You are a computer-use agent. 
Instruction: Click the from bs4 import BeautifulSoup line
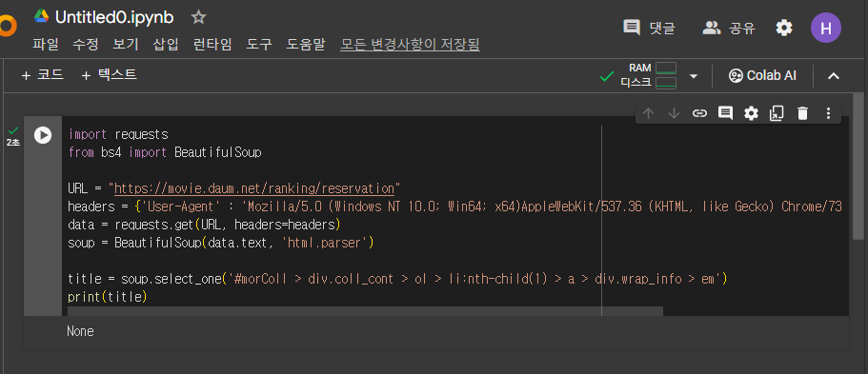(165, 152)
